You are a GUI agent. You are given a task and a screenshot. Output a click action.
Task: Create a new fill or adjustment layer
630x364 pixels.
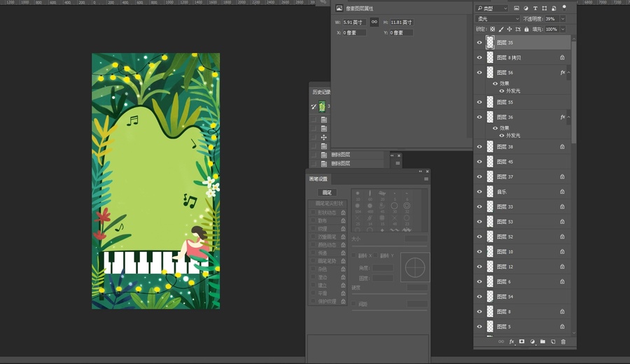[533, 342]
